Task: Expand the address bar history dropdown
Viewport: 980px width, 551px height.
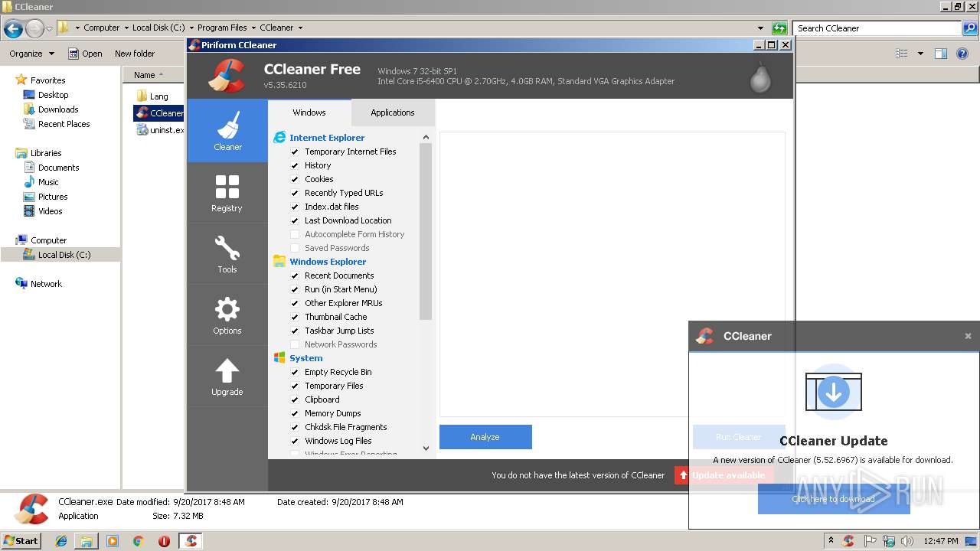Action: point(760,28)
